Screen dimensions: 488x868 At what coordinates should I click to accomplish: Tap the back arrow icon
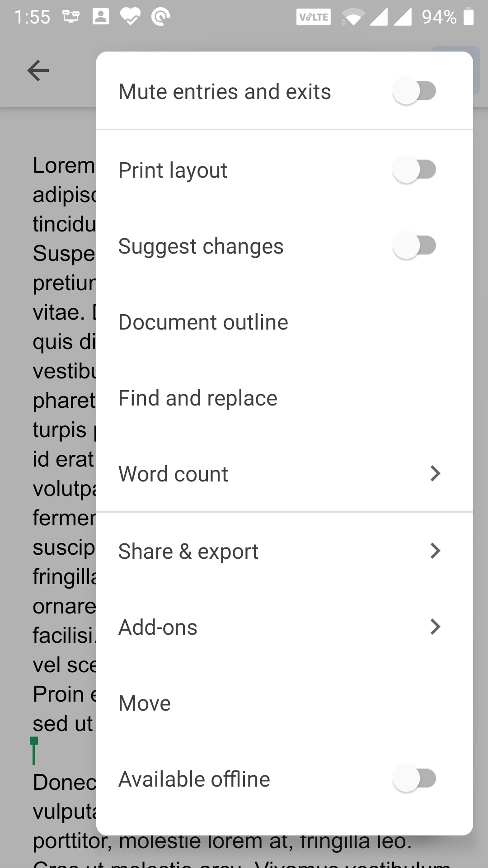[x=38, y=71]
